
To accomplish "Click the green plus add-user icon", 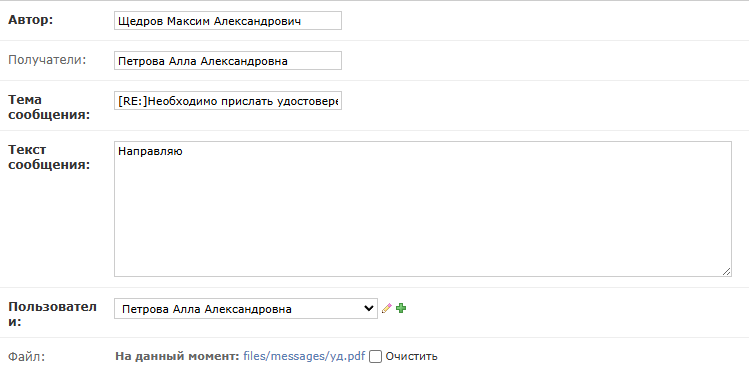I will [x=401, y=308].
